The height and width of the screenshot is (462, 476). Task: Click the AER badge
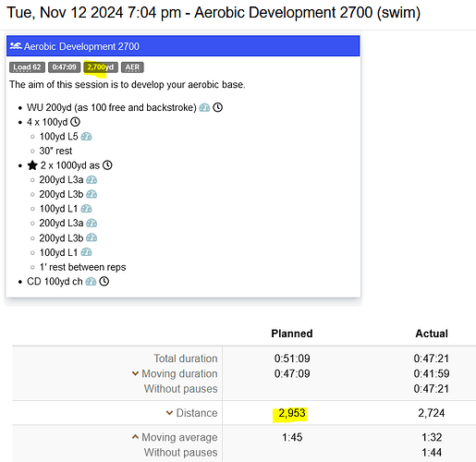[132, 67]
